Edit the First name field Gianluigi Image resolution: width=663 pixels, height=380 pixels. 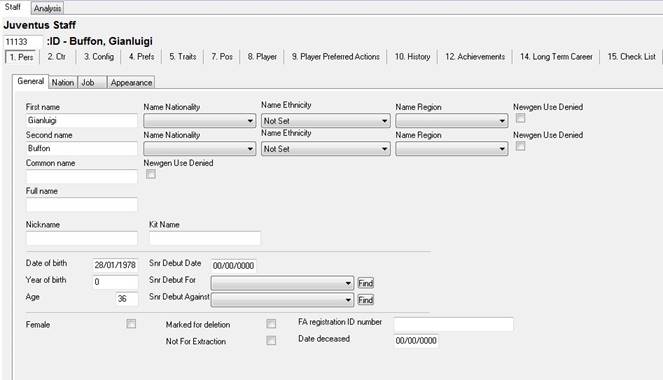[82, 120]
